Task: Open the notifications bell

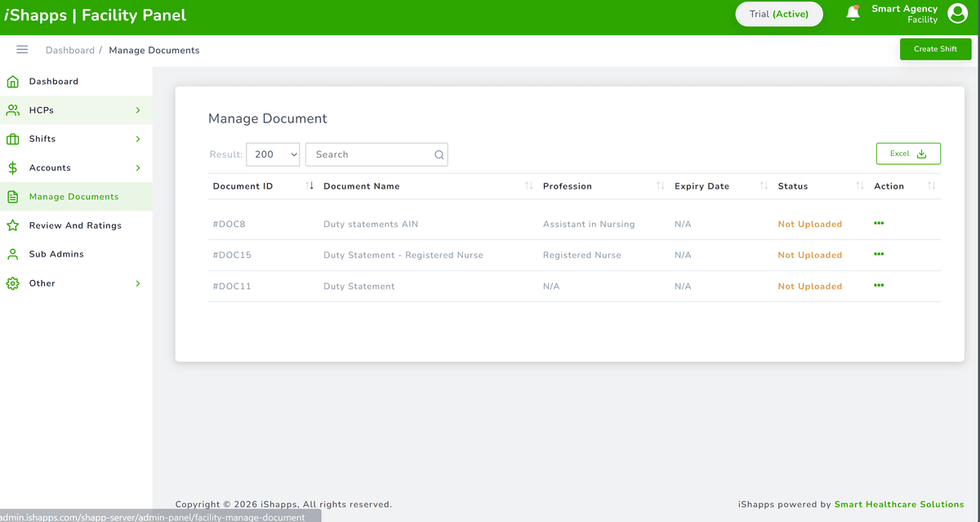Action: click(853, 13)
